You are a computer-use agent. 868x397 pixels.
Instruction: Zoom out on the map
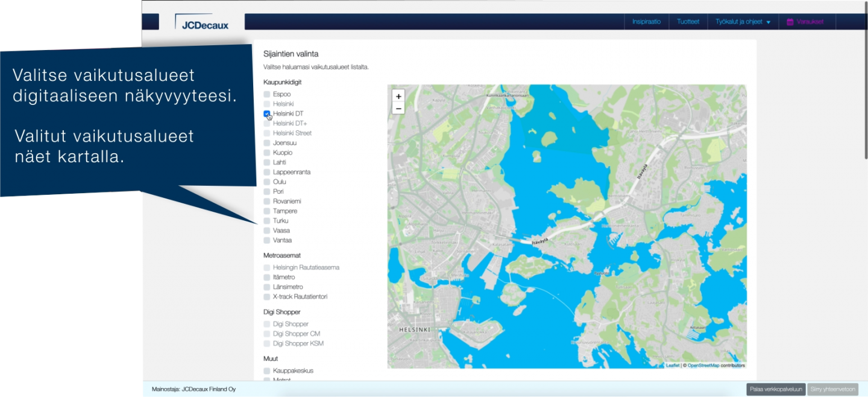[x=398, y=108]
